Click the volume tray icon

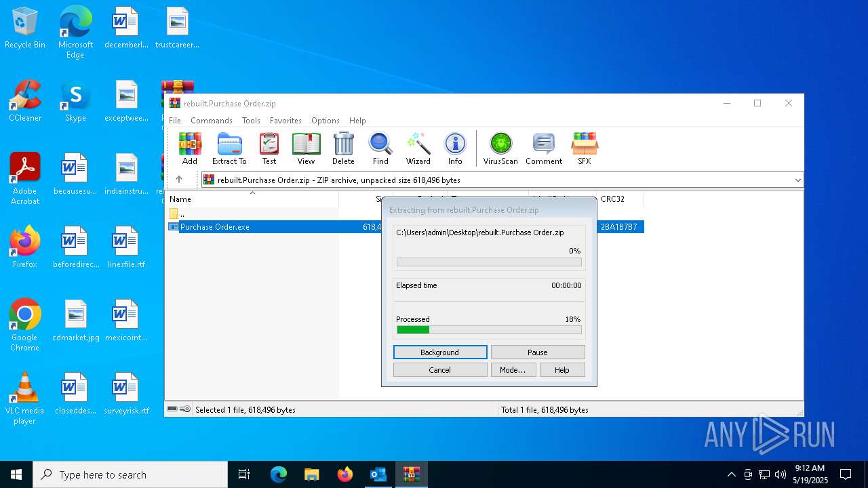(781, 474)
